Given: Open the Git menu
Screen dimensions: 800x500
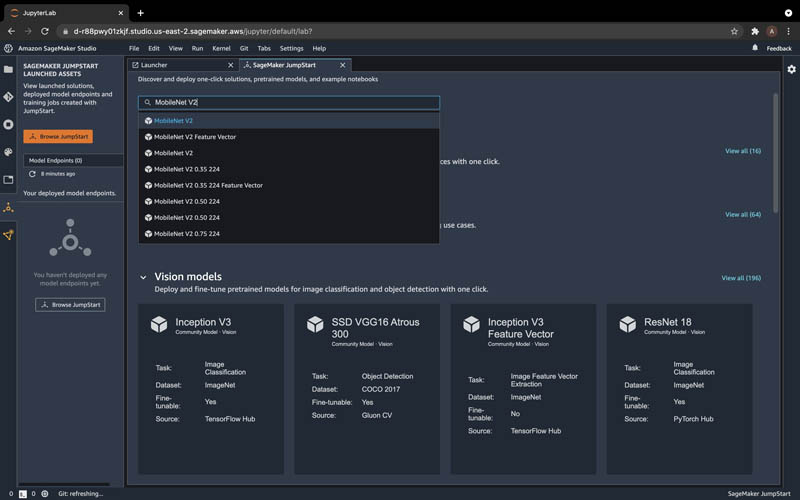Looking at the screenshot, I should pyautogui.click(x=244, y=48).
